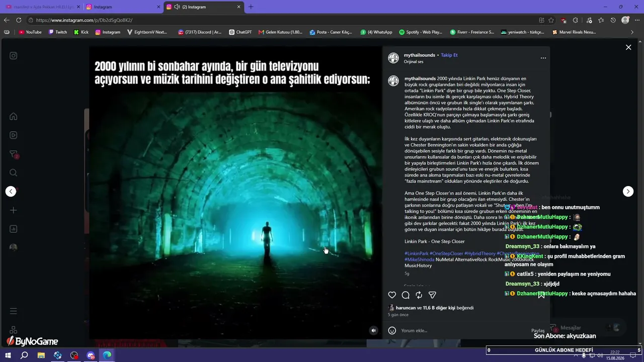The image size is (644, 362).
Task: Share post with the paper plane icon
Action: [x=432, y=295]
